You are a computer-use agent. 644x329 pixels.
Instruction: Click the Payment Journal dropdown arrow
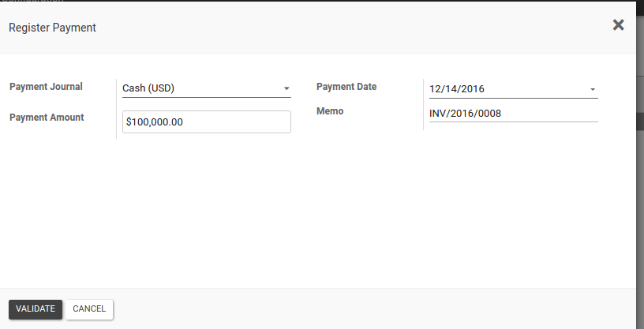pyautogui.click(x=286, y=88)
